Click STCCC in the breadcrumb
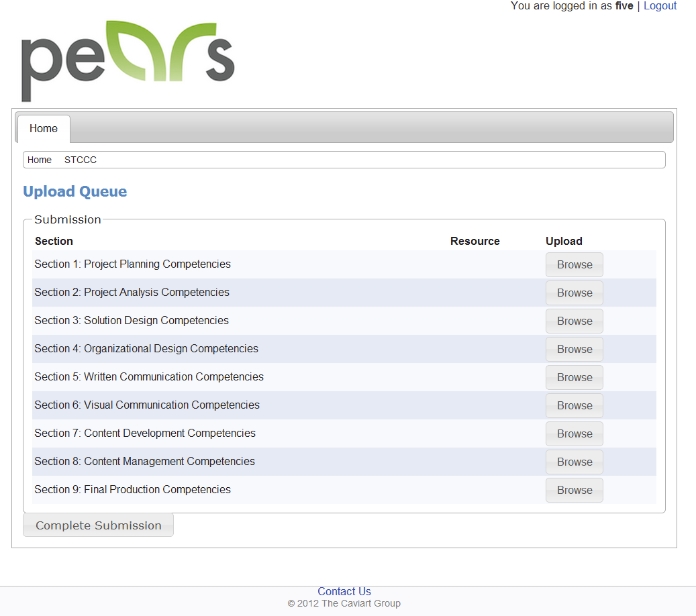 tap(81, 160)
